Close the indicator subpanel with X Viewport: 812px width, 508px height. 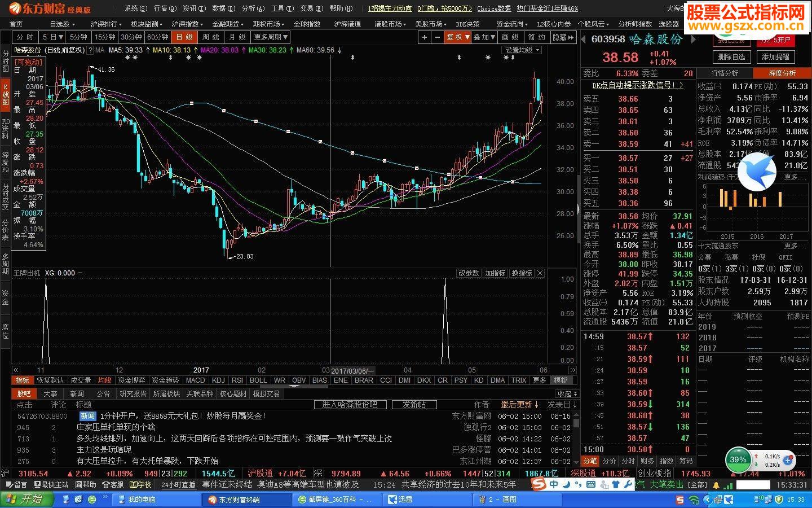coord(540,273)
